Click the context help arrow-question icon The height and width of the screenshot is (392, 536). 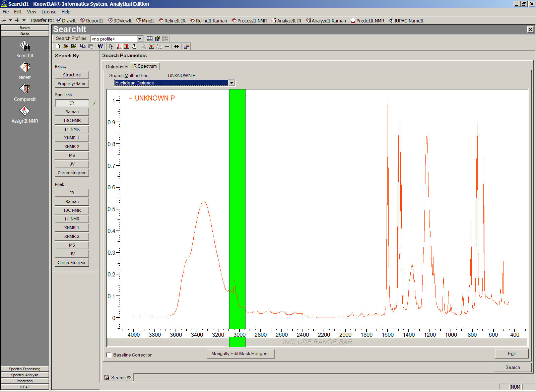click(x=100, y=46)
